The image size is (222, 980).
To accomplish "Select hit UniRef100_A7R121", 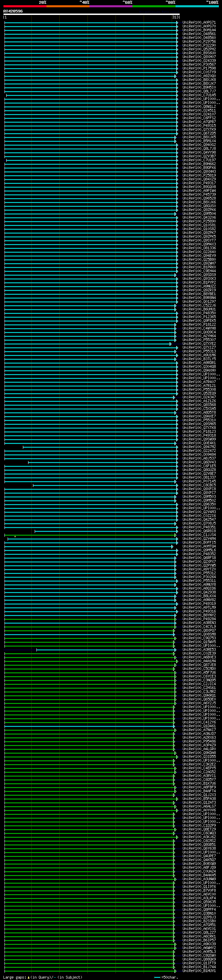I will (199, 386).
